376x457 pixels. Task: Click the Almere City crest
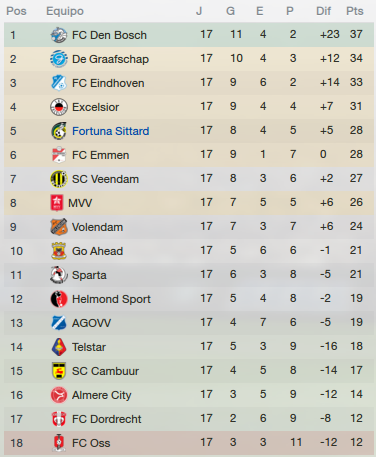point(59,395)
